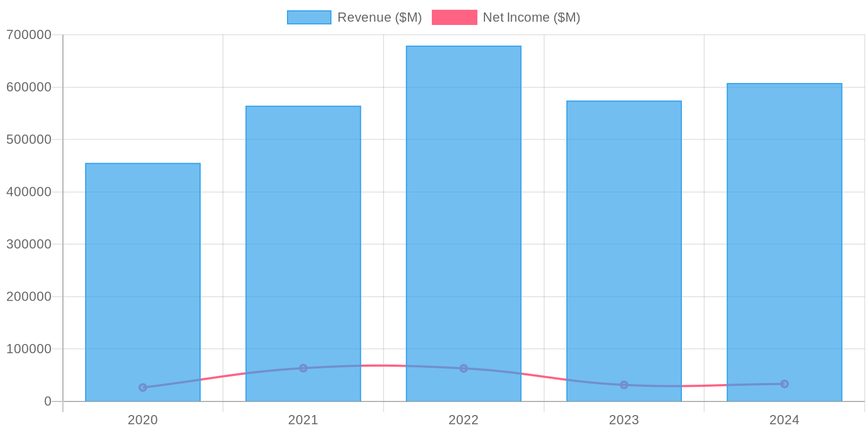Click the 2020 net income data point
The image size is (868, 434).
point(143,387)
